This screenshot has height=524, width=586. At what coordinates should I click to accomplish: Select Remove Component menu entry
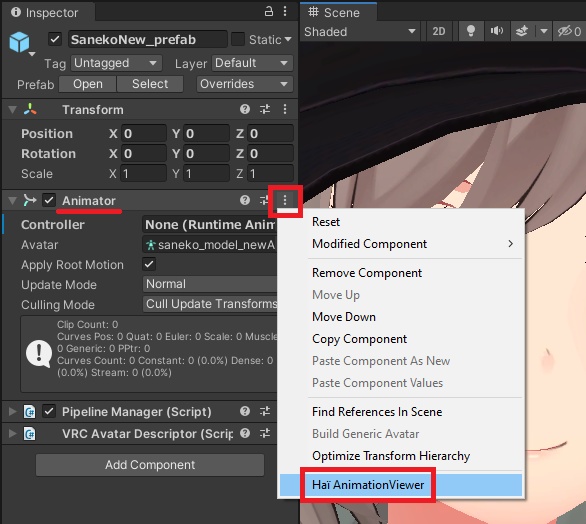coord(401,273)
